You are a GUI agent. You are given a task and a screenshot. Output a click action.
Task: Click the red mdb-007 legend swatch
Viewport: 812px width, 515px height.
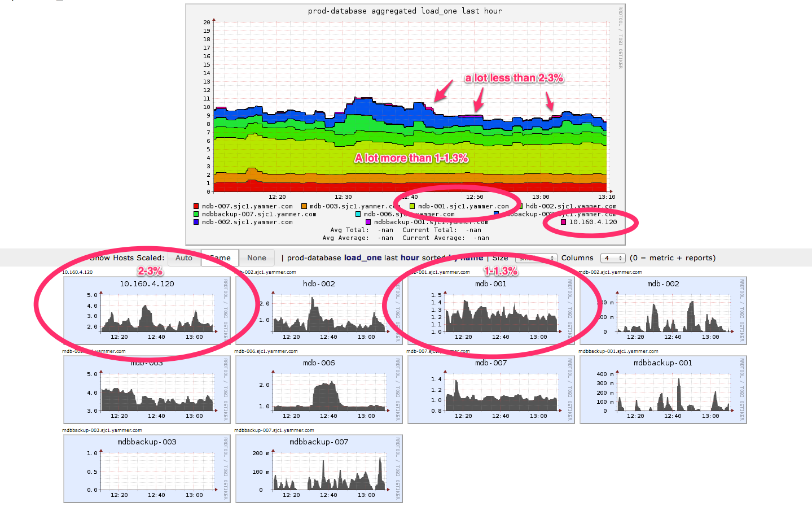pyautogui.click(x=196, y=207)
